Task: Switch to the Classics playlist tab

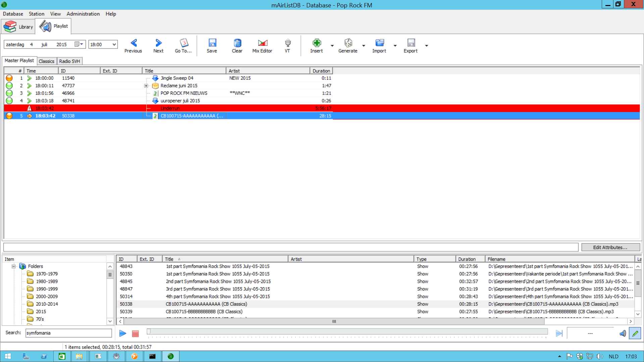Action: click(x=46, y=61)
